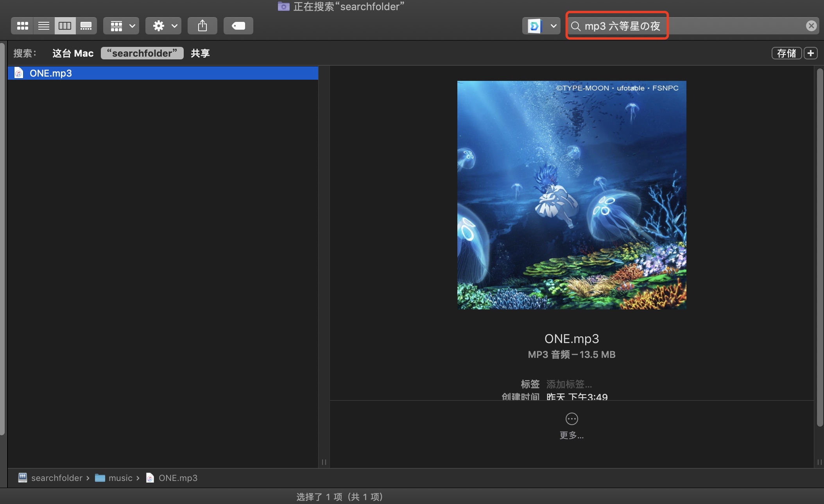Set search scope to 这台 Mac

(73, 53)
